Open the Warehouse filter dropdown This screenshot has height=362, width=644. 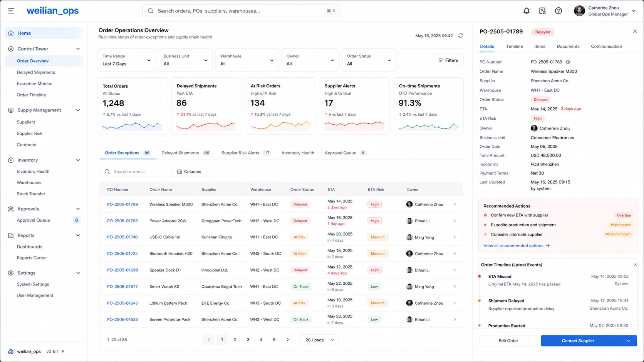[x=247, y=60]
